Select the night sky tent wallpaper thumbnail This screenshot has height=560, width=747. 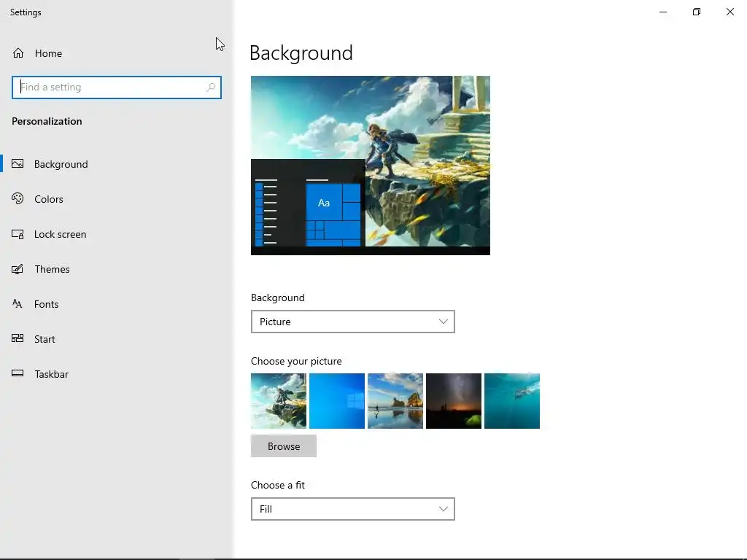pos(454,401)
